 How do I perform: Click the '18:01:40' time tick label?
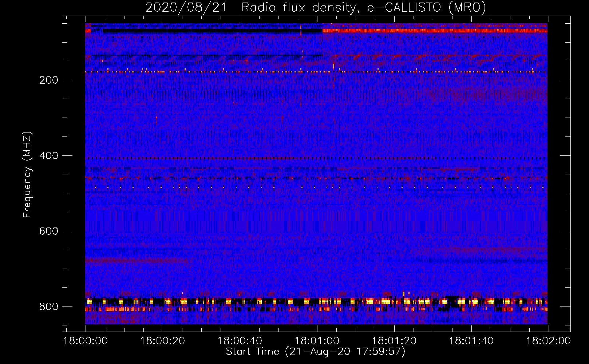[471, 341]
